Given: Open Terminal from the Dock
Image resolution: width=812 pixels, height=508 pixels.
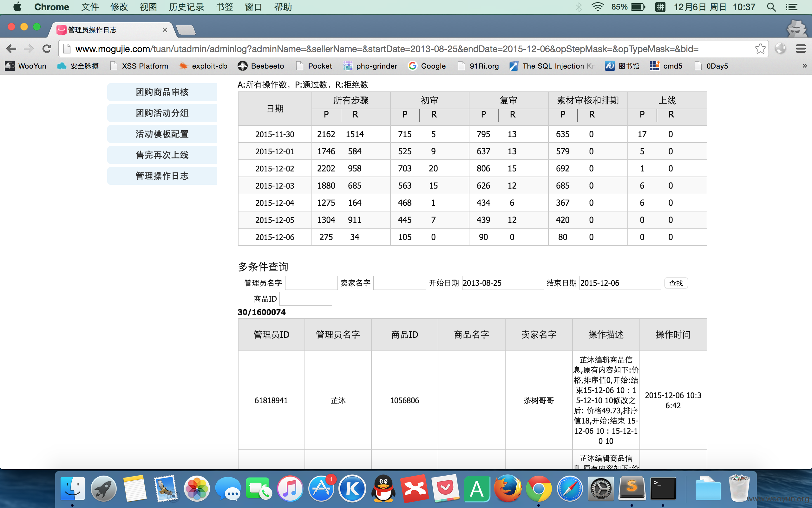Looking at the screenshot, I should coord(663,488).
